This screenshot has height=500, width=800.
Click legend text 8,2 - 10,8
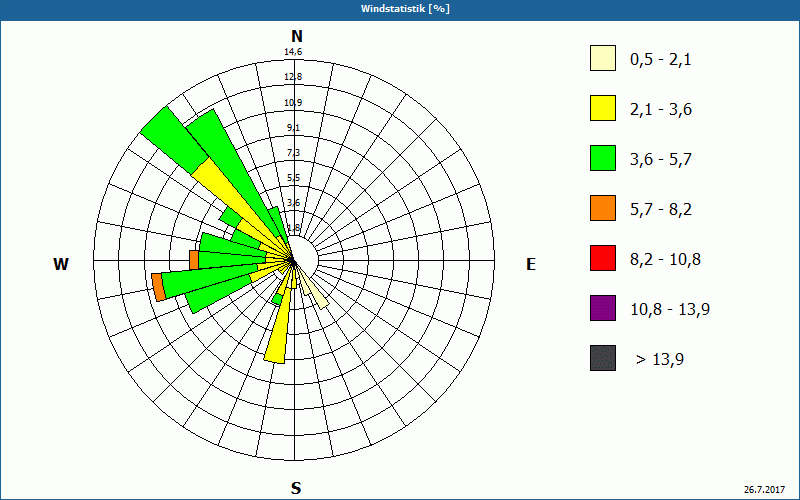[x=666, y=260]
